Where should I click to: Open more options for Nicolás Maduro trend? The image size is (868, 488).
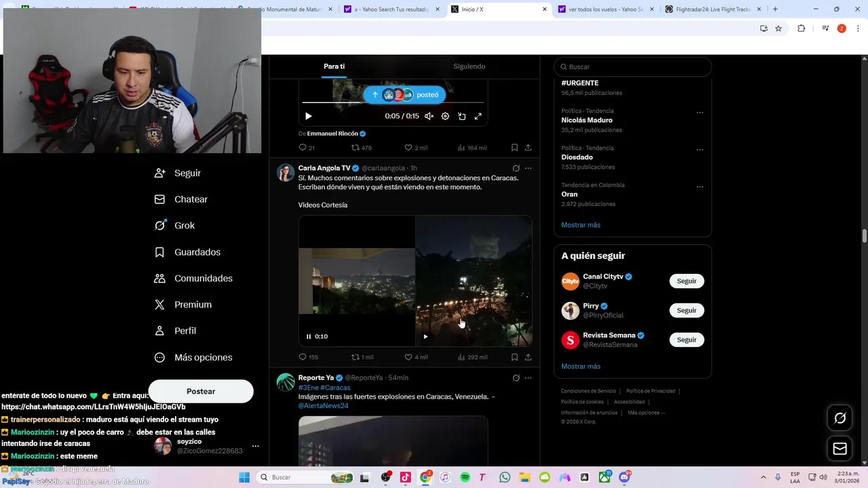click(x=700, y=113)
